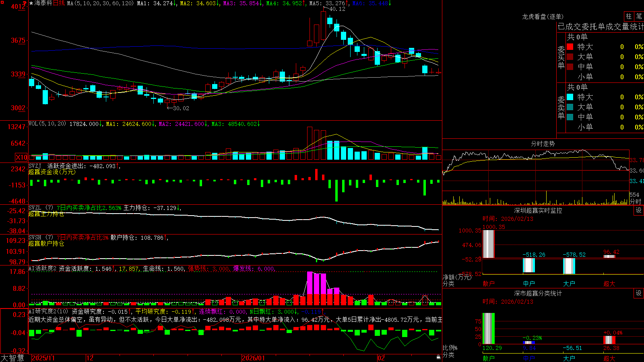Click the 深圳超赢实时监控 panel title
Image resolution: width=644 pixels, height=362 pixels.
pyautogui.click(x=538, y=210)
